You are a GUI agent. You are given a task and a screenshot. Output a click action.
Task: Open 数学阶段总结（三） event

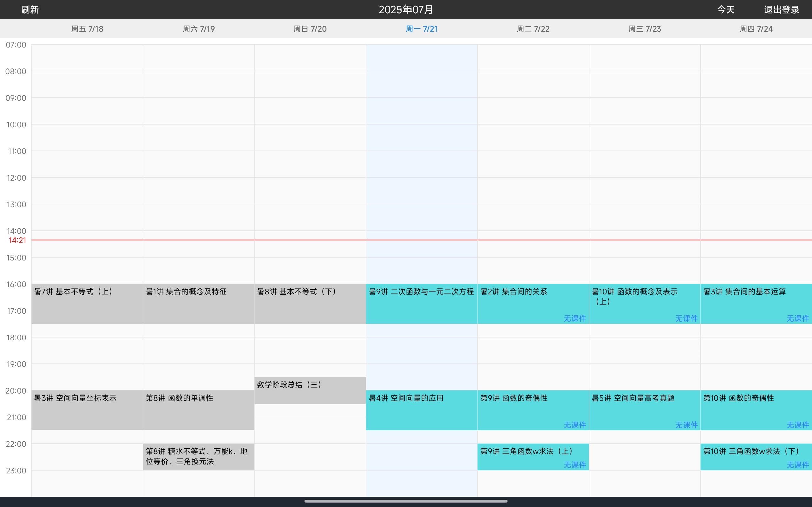309,390
